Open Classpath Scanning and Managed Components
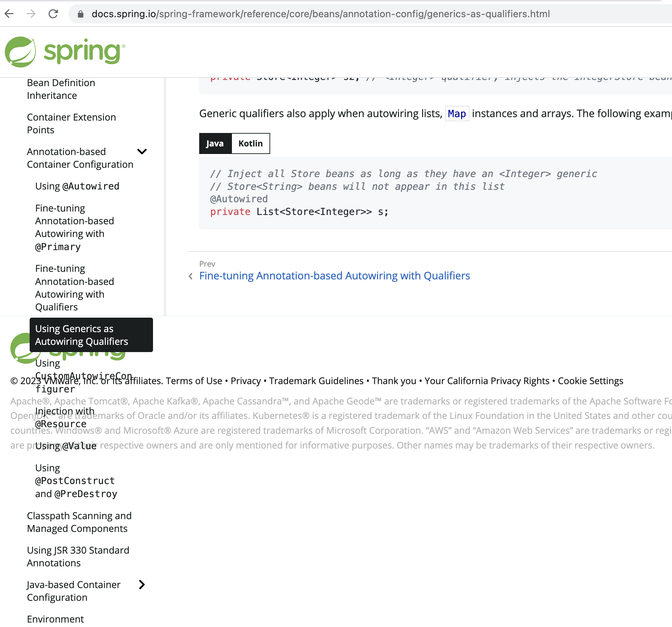Viewport: 672px width, 627px height. [x=79, y=522]
